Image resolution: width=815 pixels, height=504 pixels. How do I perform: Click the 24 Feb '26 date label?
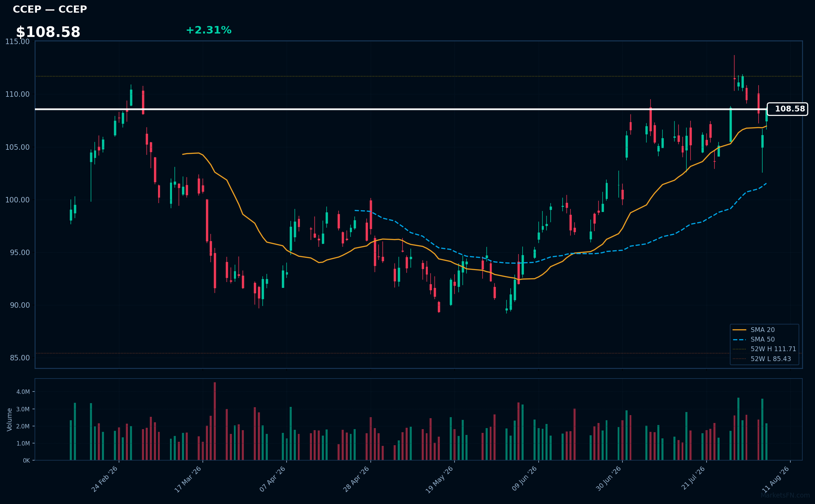point(104,479)
